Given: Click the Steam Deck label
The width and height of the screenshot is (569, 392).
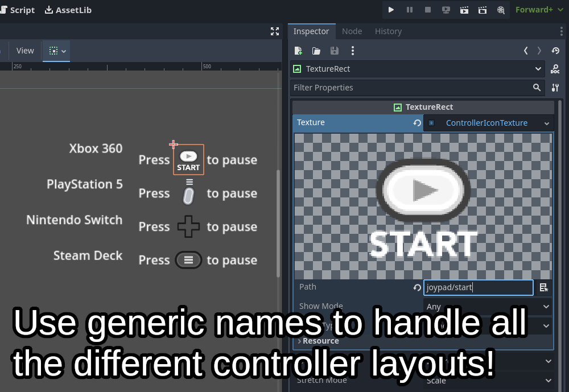Looking at the screenshot, I should (x=88, y=255).
